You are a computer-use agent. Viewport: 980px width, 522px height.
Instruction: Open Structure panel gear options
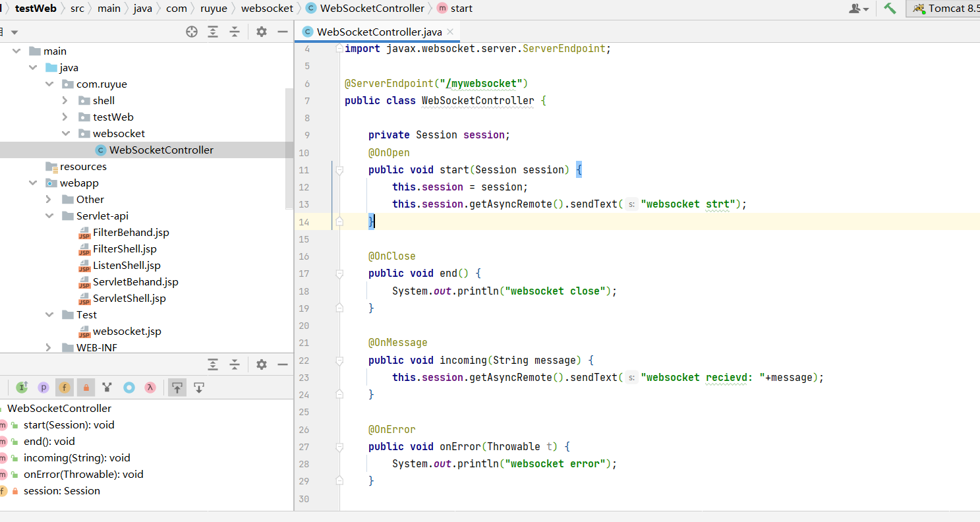[x=262, y=364]
